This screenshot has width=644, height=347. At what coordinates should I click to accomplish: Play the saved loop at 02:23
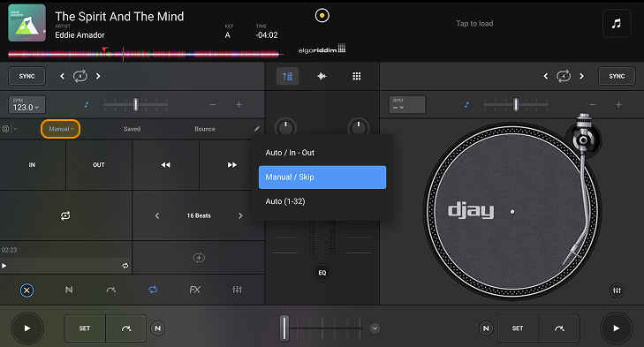tap(4, 266)
